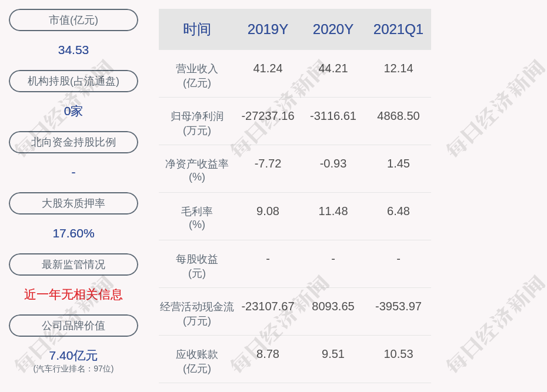Click the 净资产收益率(%) row label

click(197, 170)
